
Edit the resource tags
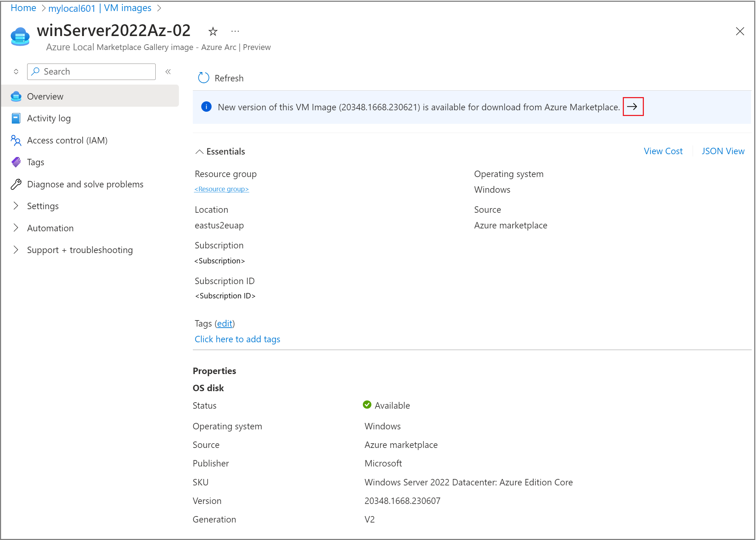(x=224, y=323)
